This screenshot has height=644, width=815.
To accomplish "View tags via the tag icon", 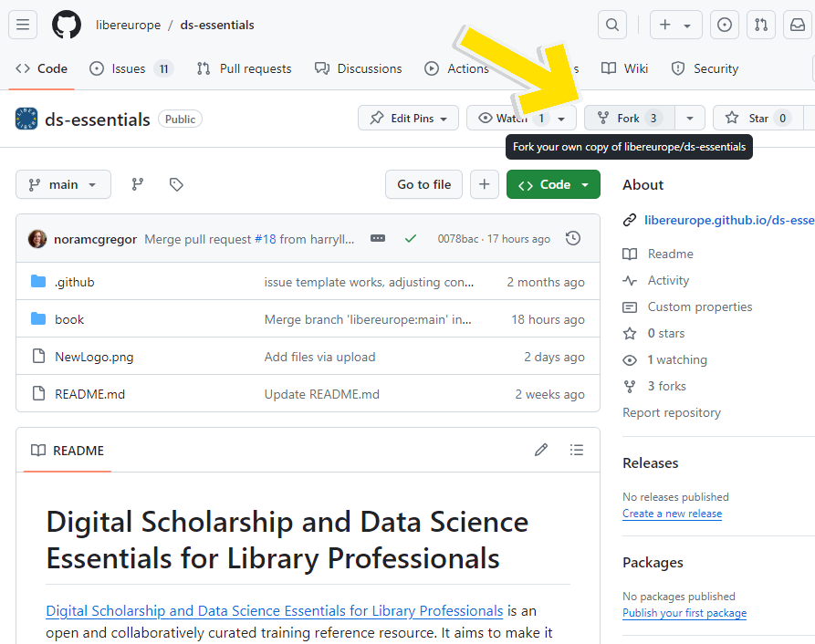I will pos(176,184).
